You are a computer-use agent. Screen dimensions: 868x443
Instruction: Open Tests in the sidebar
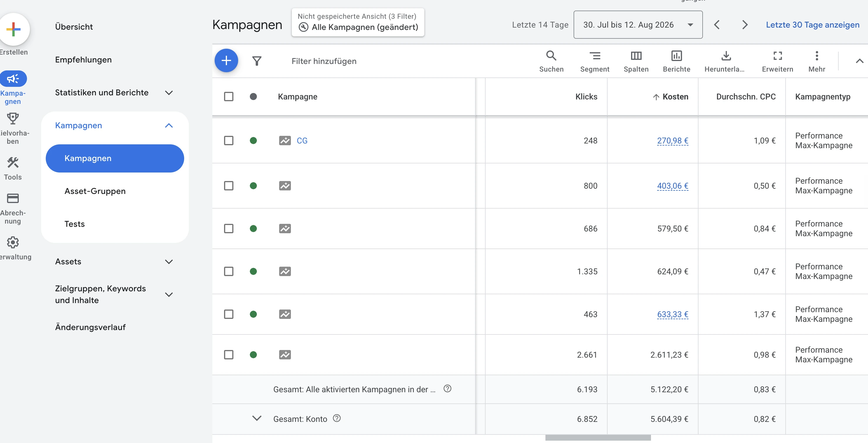point(74,224)
